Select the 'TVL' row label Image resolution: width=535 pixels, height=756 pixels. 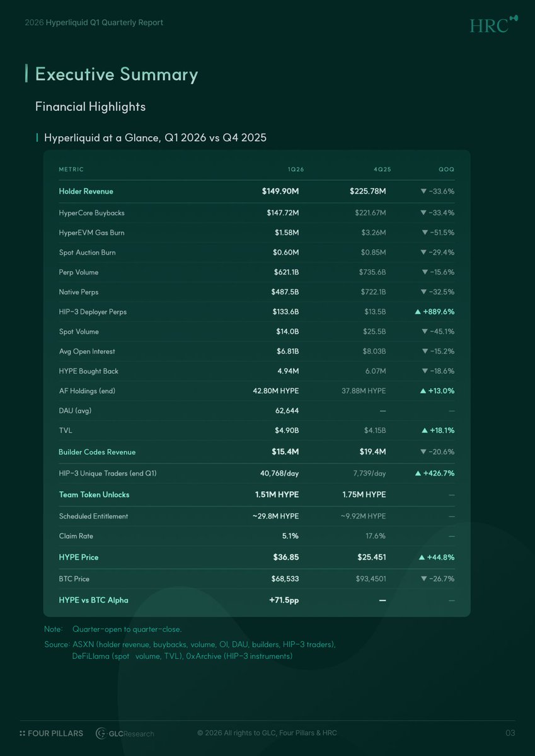click(x=66, y=431)
